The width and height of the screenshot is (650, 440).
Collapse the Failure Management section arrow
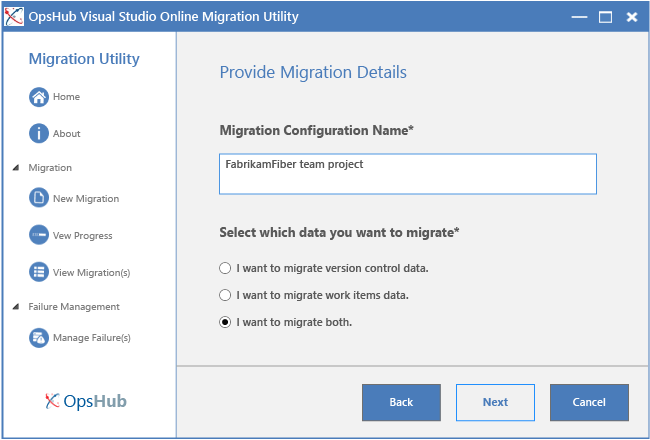(x=16, y=306)
